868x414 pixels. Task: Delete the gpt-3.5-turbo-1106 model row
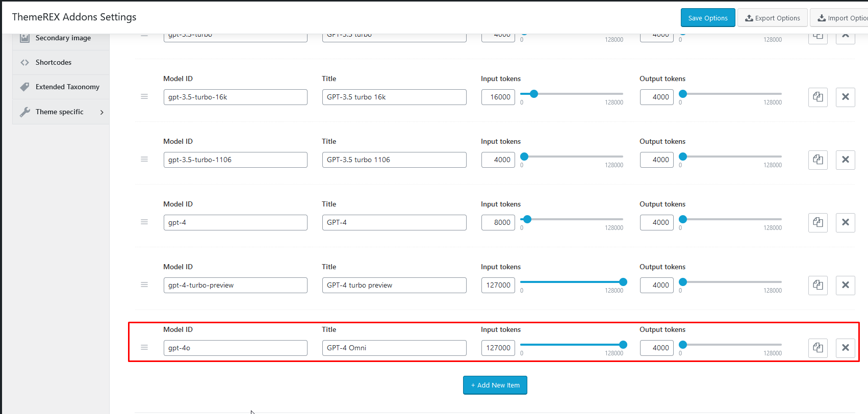point(846,160)
